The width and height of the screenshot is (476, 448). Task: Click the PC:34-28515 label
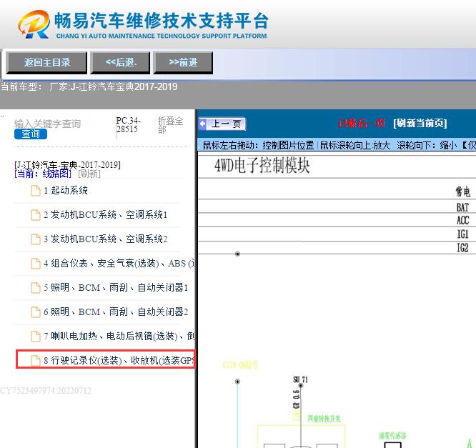tap(128, 125)
